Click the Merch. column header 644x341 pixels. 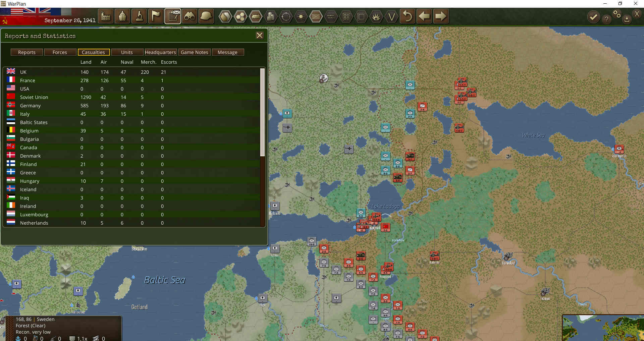click(x=149, y=62)
